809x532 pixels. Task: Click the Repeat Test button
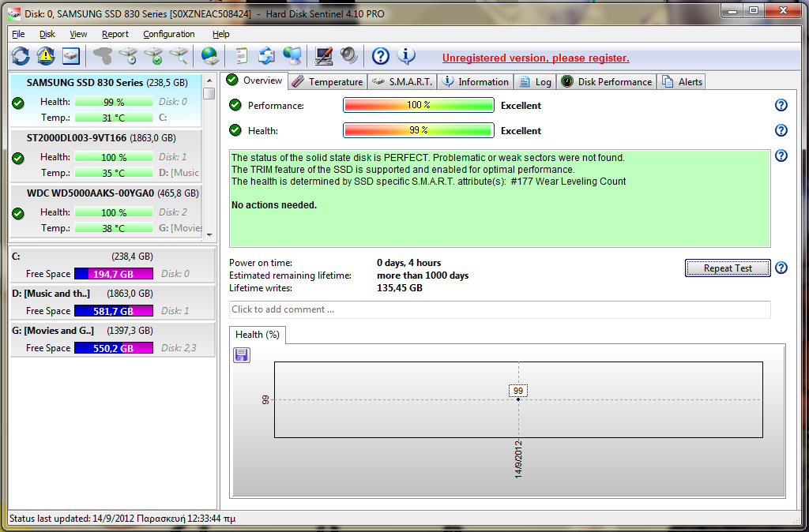point(728,268)
